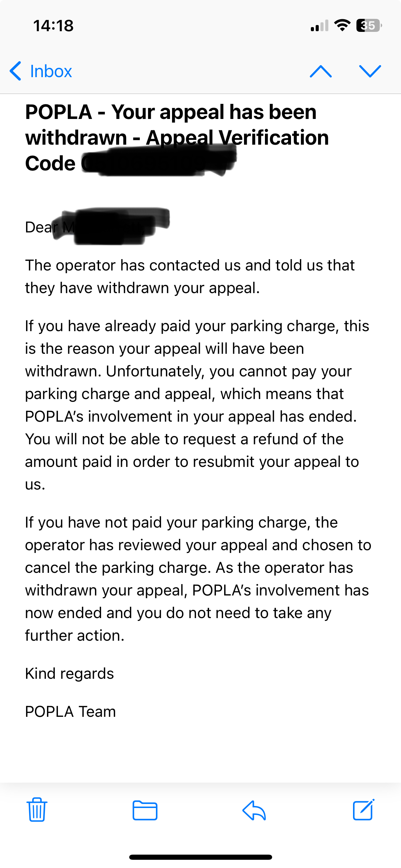Screen dimensions: 401x868
Task: Move message using the folder icon
Action: pos(145,810)
